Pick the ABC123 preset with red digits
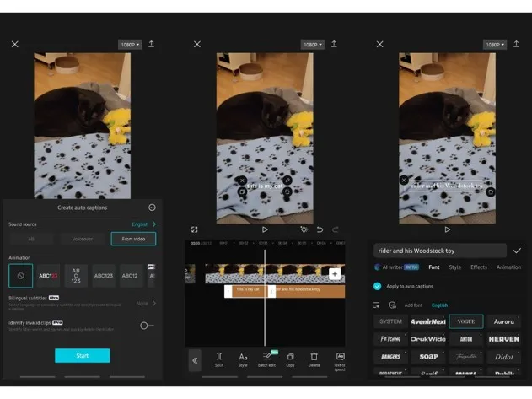The height and width of the screenshot is (399, 532). point(49,276)
